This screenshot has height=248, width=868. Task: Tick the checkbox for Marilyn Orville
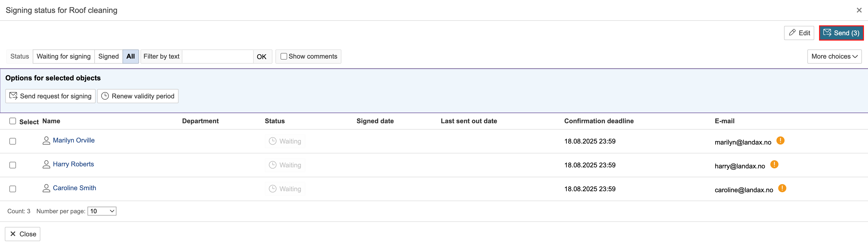(x=13, y=141)
